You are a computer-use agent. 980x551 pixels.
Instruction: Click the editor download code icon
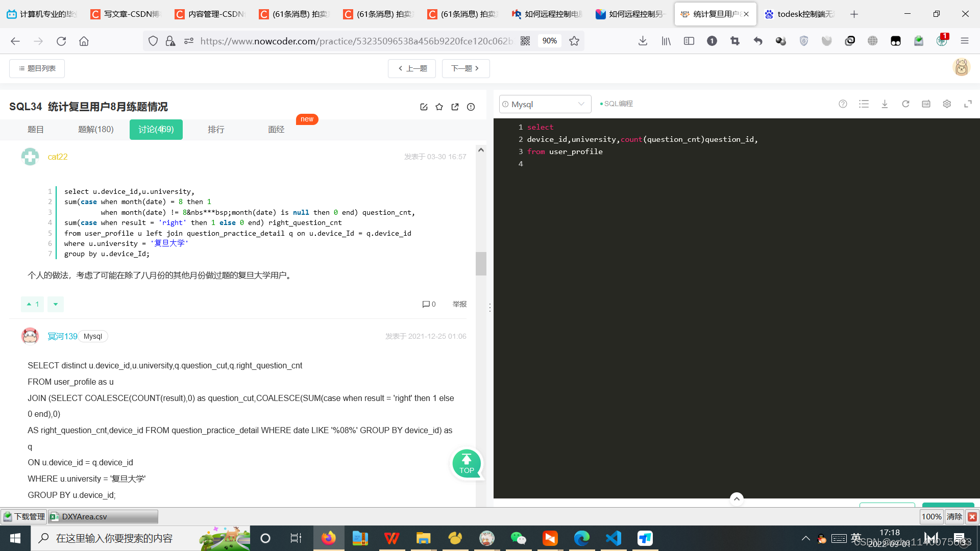(x=885, y=104)
